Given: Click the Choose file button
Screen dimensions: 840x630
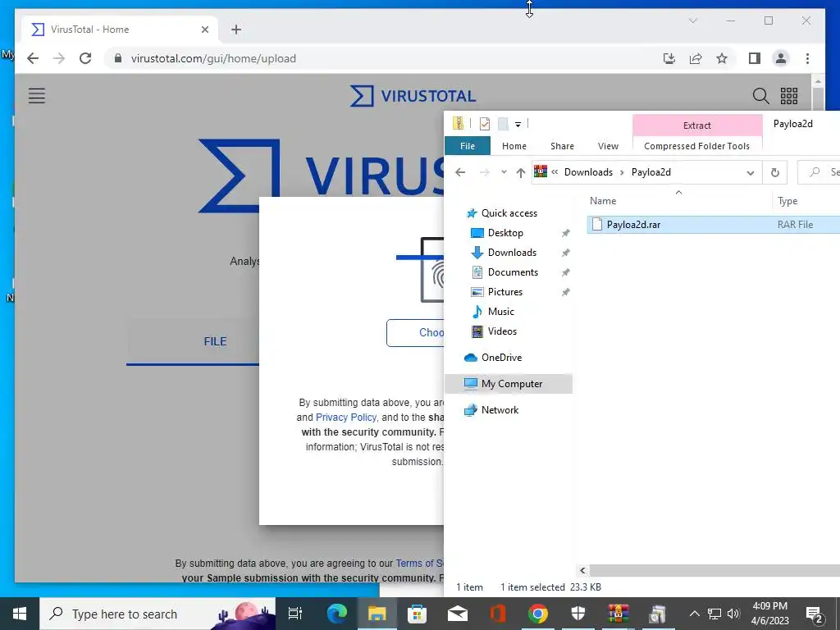Looking at the screenshot, I should [x=416, y=333].
